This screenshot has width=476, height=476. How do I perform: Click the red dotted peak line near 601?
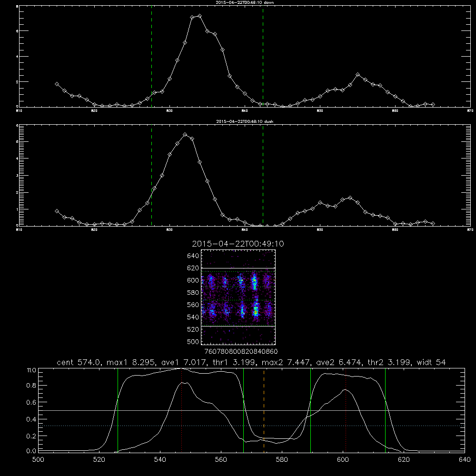coord(346,410)
